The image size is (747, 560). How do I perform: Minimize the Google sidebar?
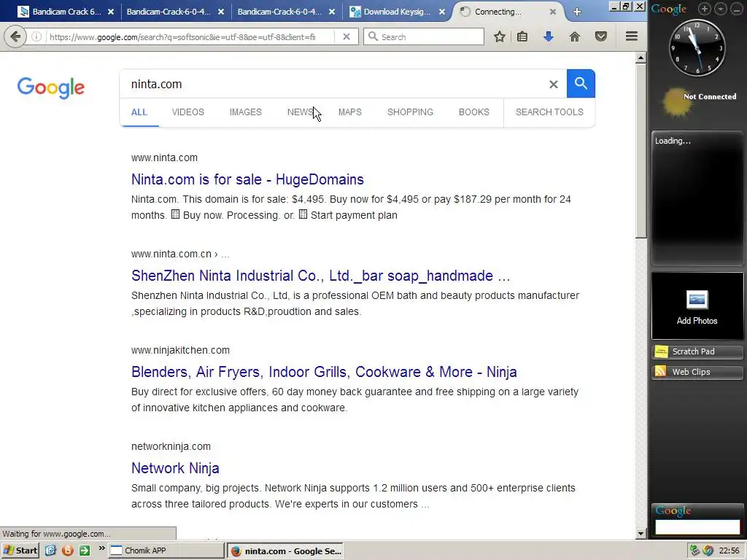pyautogui.click(x=736, y=8)
